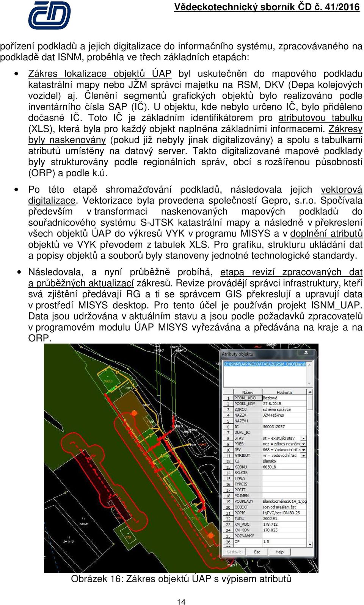Click underlined text 'atributovou tabulku'

pyautogui.click(x=320, y=118)
